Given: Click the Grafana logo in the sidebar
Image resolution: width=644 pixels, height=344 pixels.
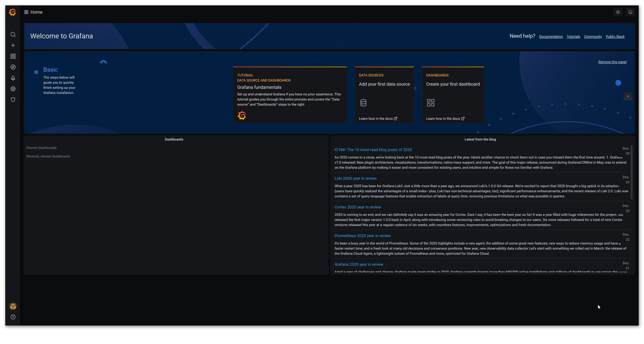Looking at the screenshot, I should 13,12.
